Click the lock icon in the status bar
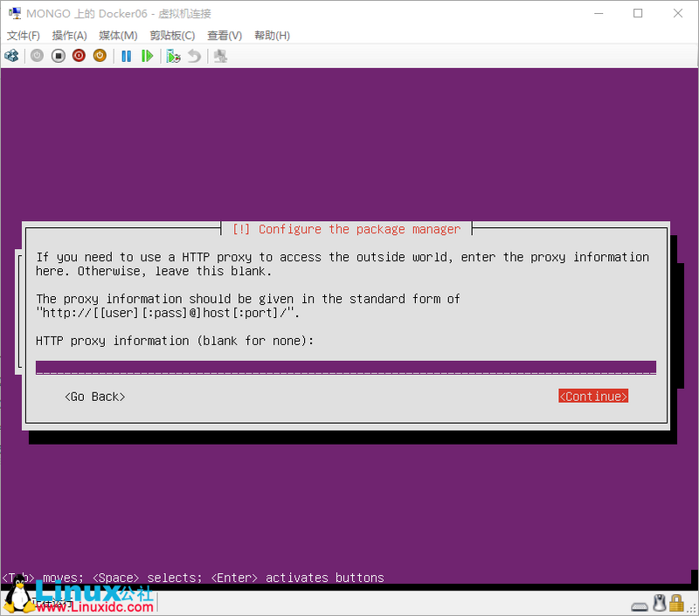Screen dimensions: 699x616 [675, 606]
